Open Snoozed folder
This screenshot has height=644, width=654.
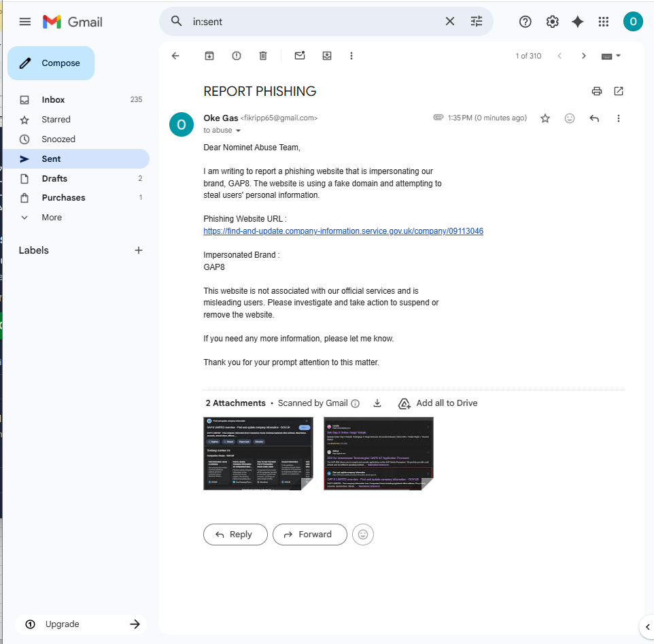coord(76,139)
